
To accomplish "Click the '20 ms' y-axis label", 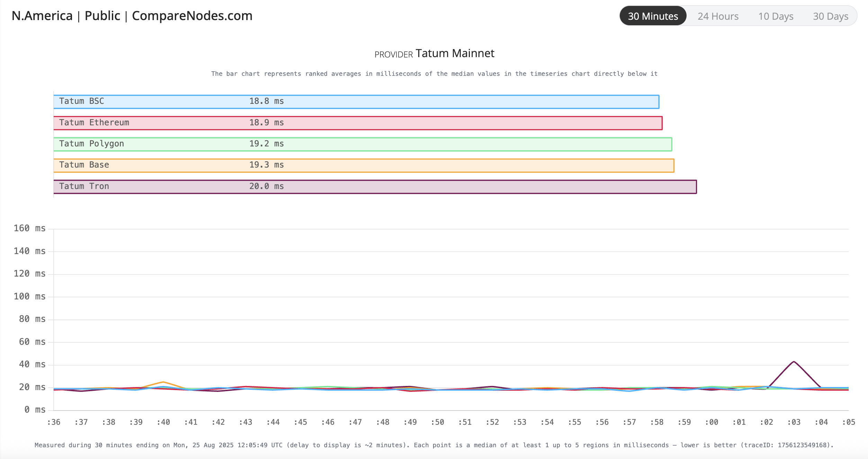I will [32, 387].
